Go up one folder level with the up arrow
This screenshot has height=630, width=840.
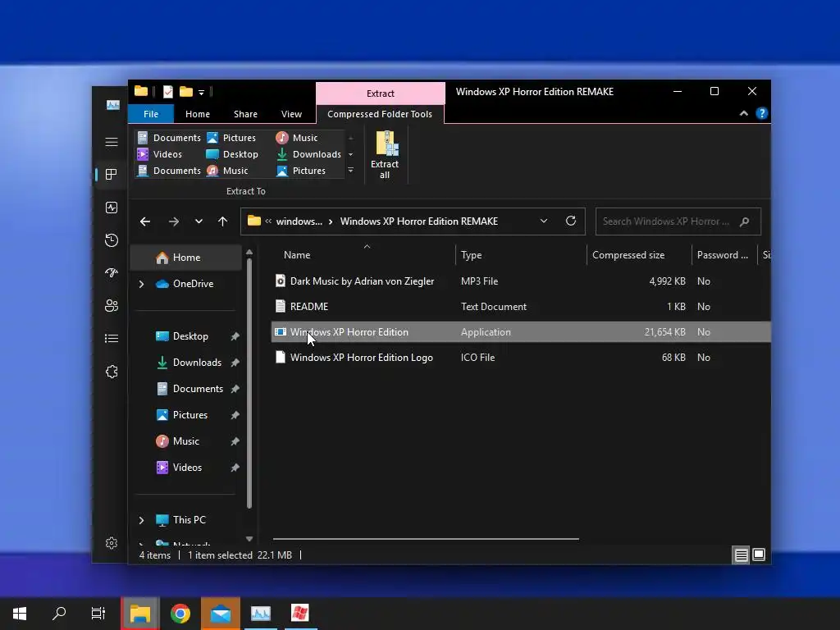click(223, 221)
